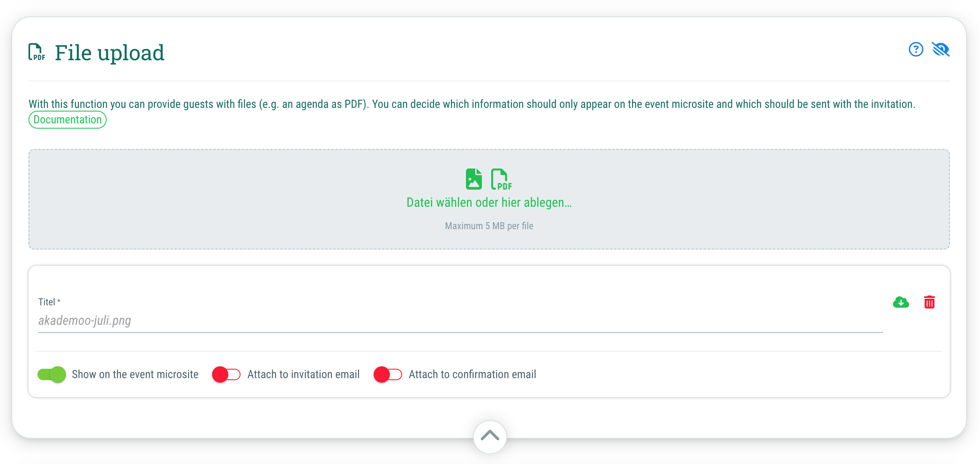
Task: Click the image file icon in drop zone
Action: pyautogui.click(x=474, y=179)
